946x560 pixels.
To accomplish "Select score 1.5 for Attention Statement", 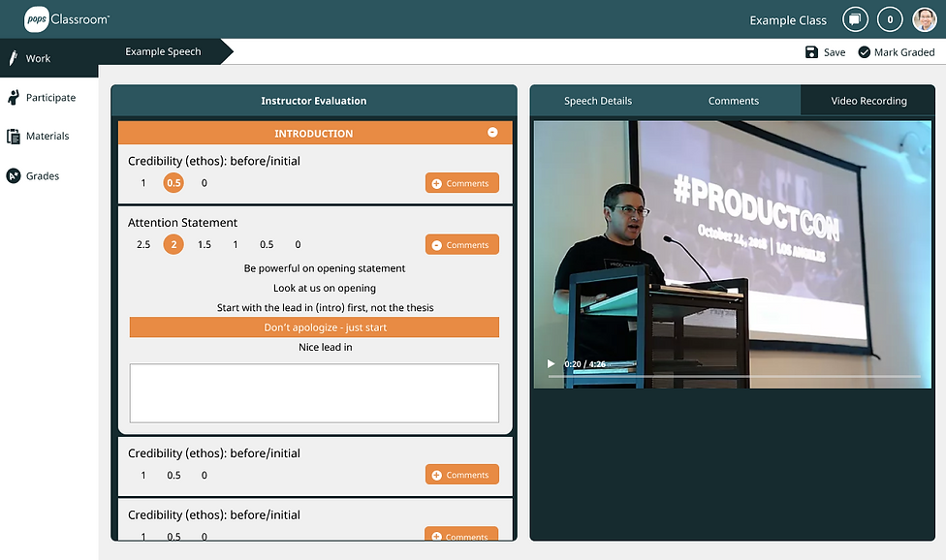I will click(x=205, y=244).
